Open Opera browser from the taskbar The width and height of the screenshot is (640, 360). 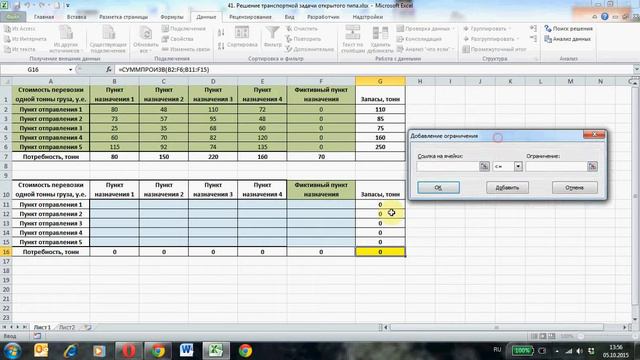[x=128, y=351]
